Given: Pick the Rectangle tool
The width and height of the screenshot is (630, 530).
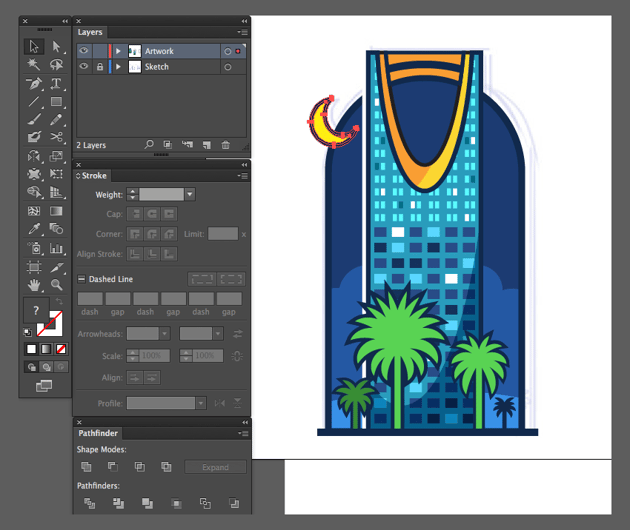Looking at the screenshot, I should [56, 102].
